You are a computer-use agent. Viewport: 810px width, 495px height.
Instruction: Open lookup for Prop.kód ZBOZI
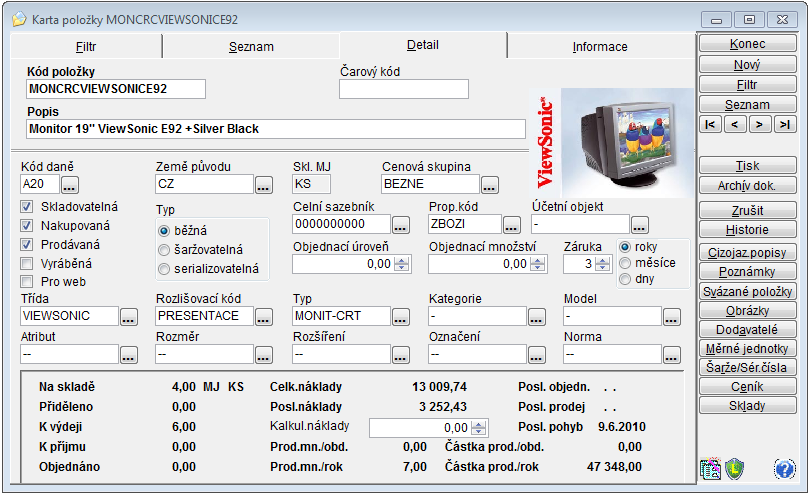[x=512, y=225]
